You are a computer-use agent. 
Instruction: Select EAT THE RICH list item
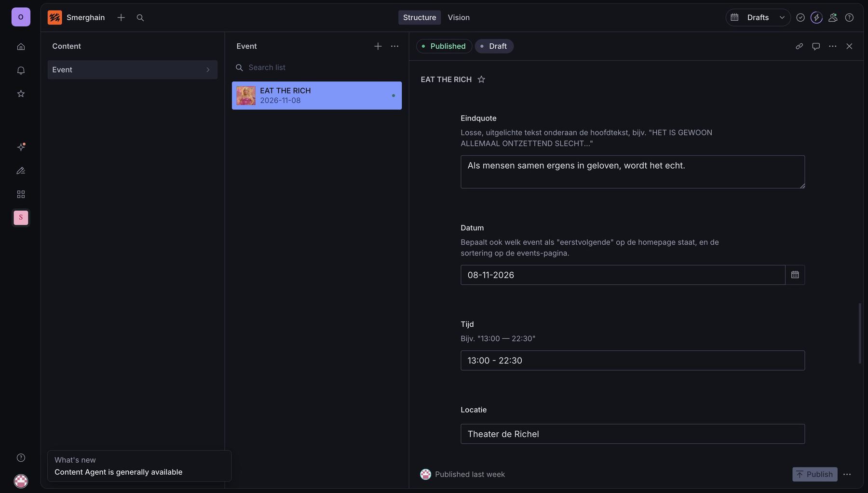(317, 95)
